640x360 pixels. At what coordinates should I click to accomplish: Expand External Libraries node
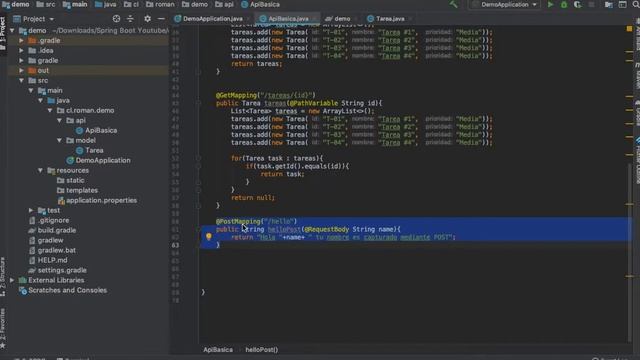12,280
